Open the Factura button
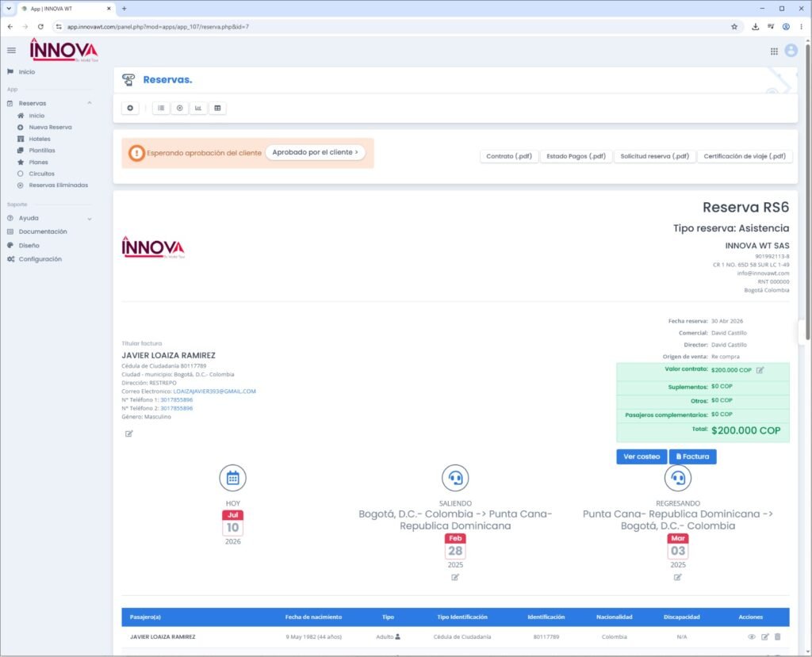This screenshot has height=657, width=812. tap(692, 456)
